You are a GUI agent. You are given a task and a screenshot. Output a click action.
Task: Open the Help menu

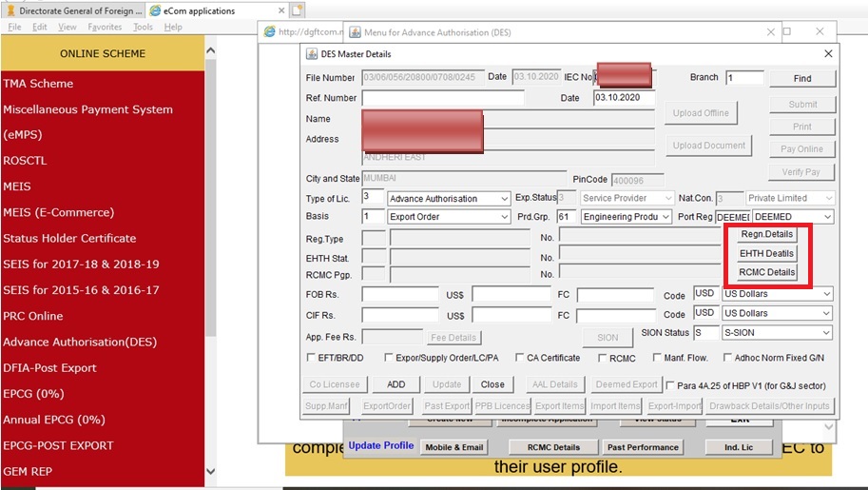pos(173,27)
